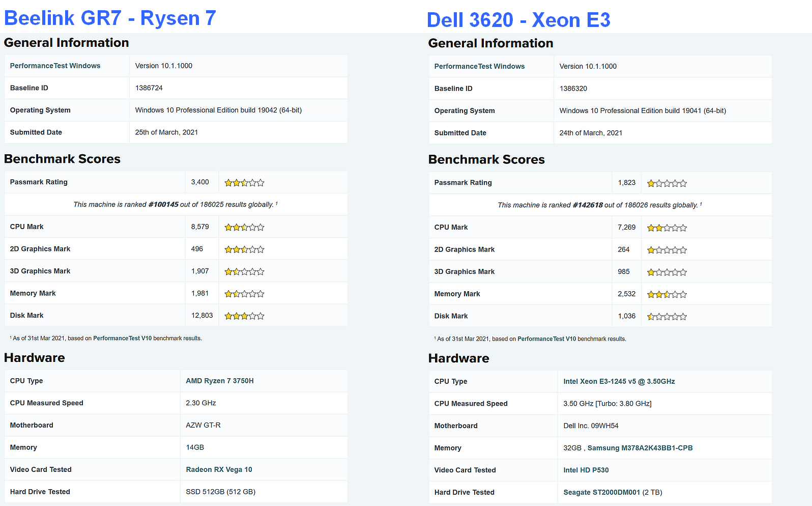Select Dell Baseline ID value 1386320
The image size is (812, 506).
tap(573, 88)
